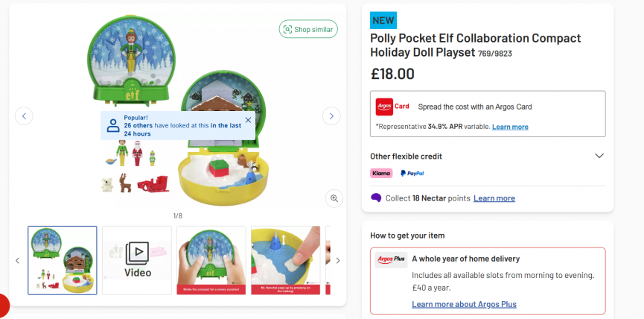Select the hands holding snow globe thumbnail

211,260
